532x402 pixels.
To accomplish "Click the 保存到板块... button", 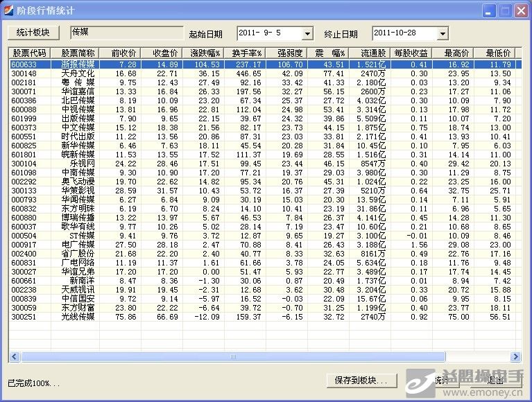I will 361,381.
